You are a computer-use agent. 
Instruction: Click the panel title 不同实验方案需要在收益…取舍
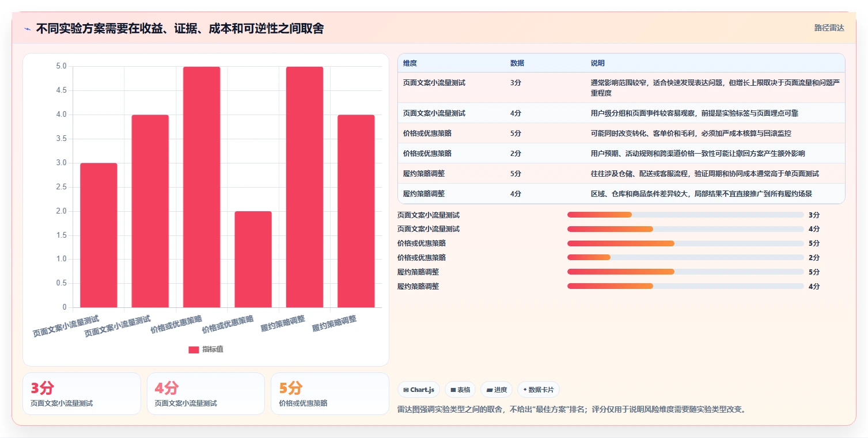point(180,28)
